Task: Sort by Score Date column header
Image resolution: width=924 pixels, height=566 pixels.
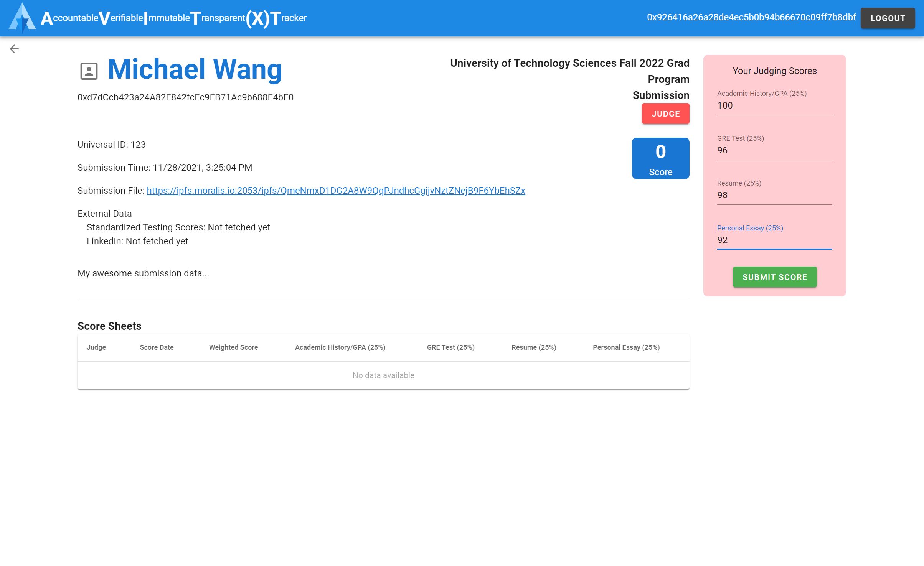Action: 157,347
